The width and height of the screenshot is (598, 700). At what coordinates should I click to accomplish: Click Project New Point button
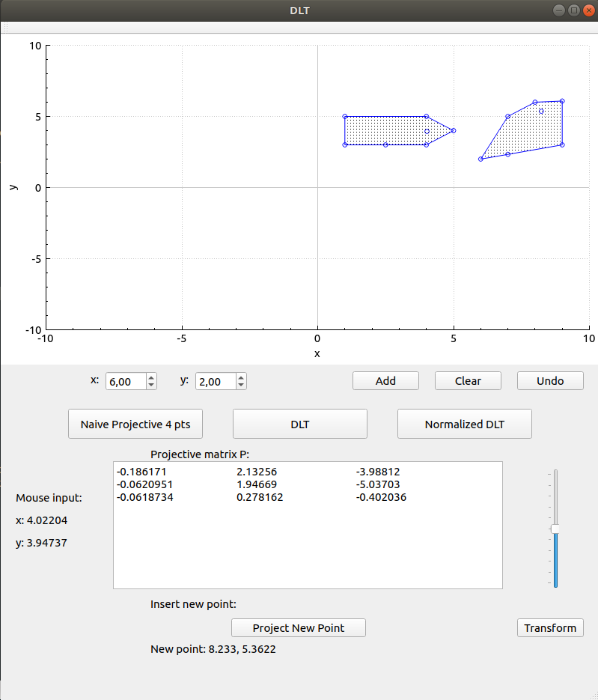299,628
